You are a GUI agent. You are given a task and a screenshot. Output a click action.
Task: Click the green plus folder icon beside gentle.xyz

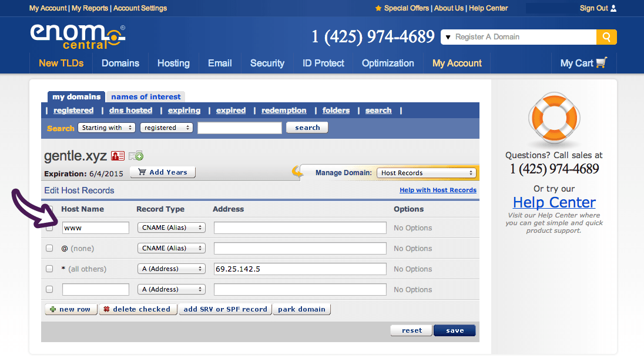(x=136, y=156)
